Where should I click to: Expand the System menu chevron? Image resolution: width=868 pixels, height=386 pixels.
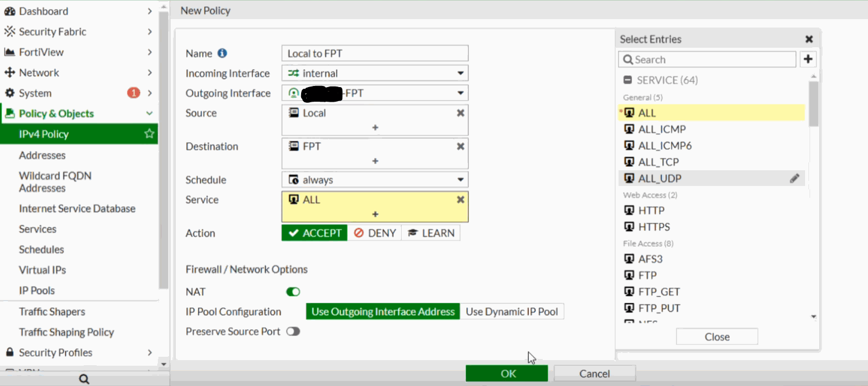pos(149,93)
